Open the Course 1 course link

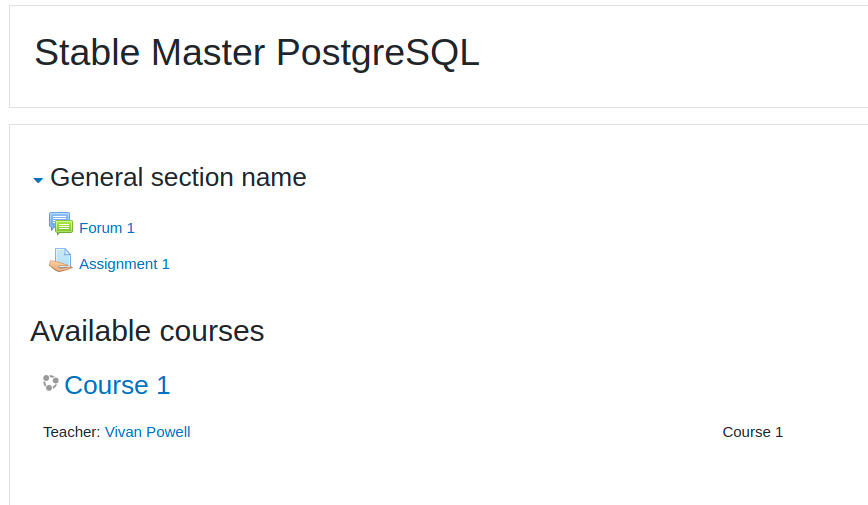point(117,385)
